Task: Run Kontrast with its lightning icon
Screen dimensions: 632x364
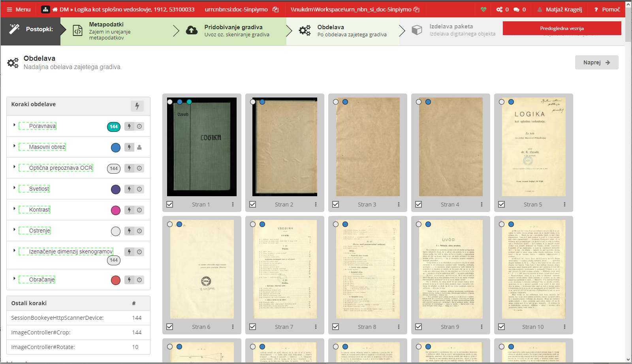Action: 129,210
